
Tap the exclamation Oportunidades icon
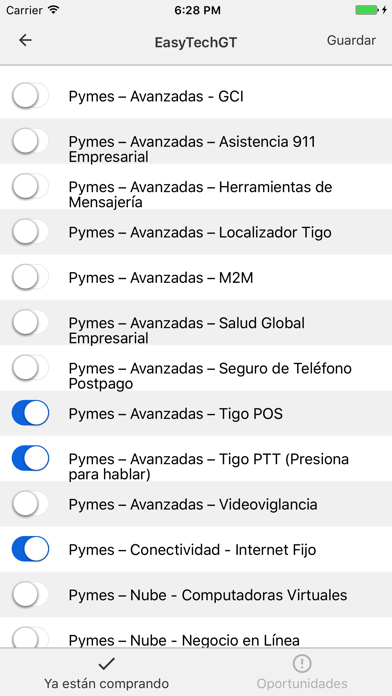coord(302,664)
